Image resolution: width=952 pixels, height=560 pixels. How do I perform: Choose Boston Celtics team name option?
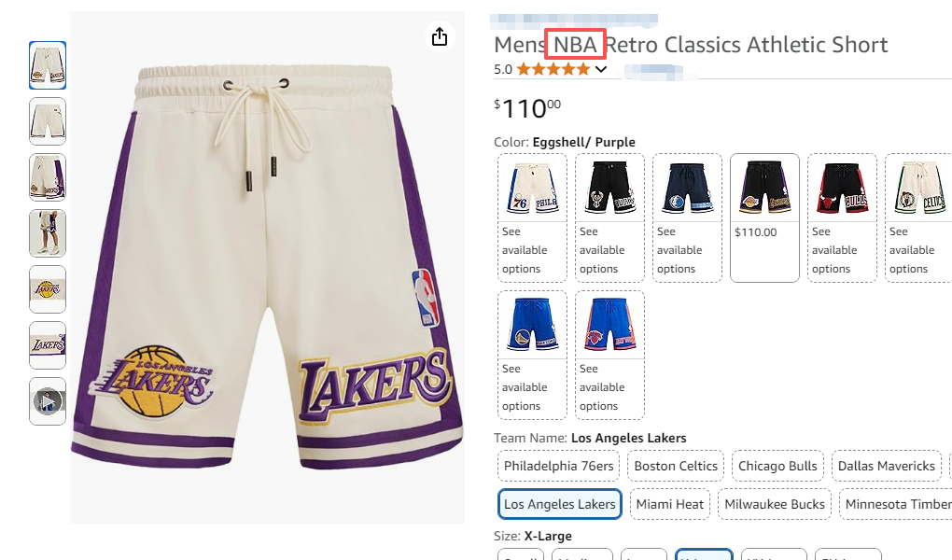676,466
